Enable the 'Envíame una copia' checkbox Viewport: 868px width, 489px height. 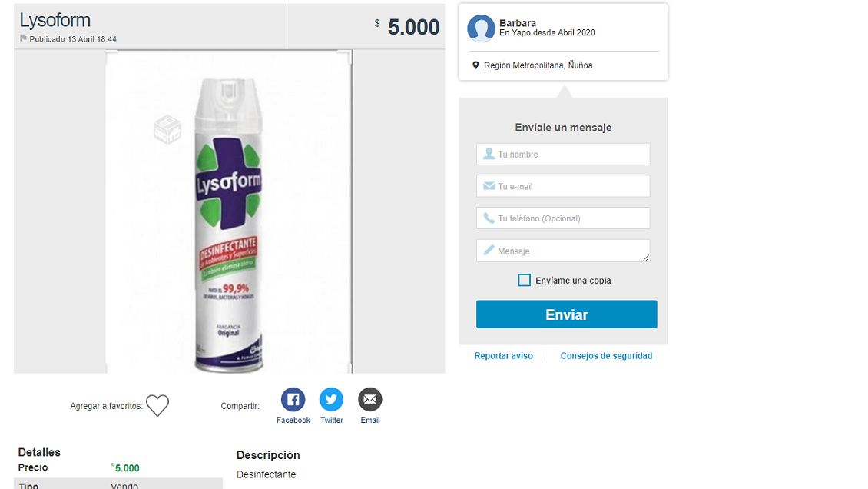[x=524, y=281]
